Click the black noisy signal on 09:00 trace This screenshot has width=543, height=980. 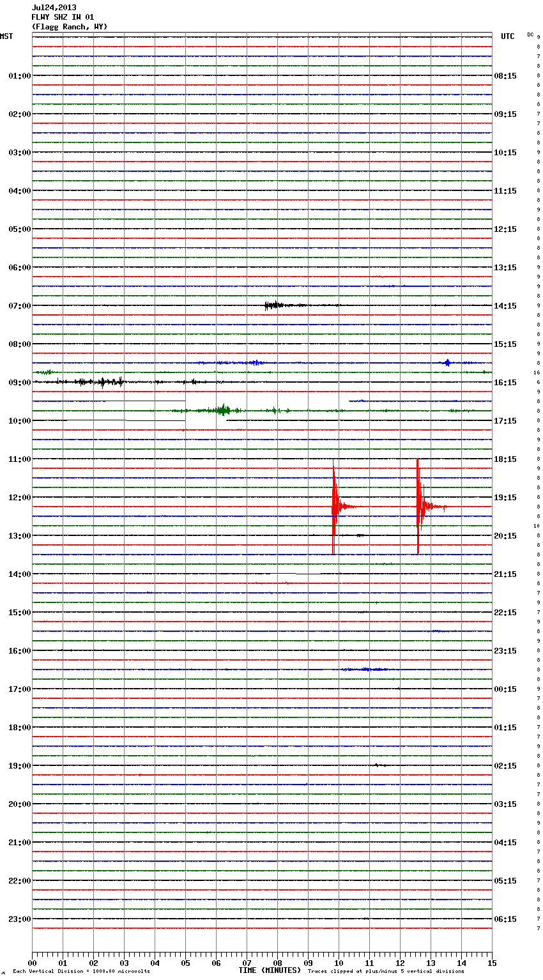tap(102, 382)
